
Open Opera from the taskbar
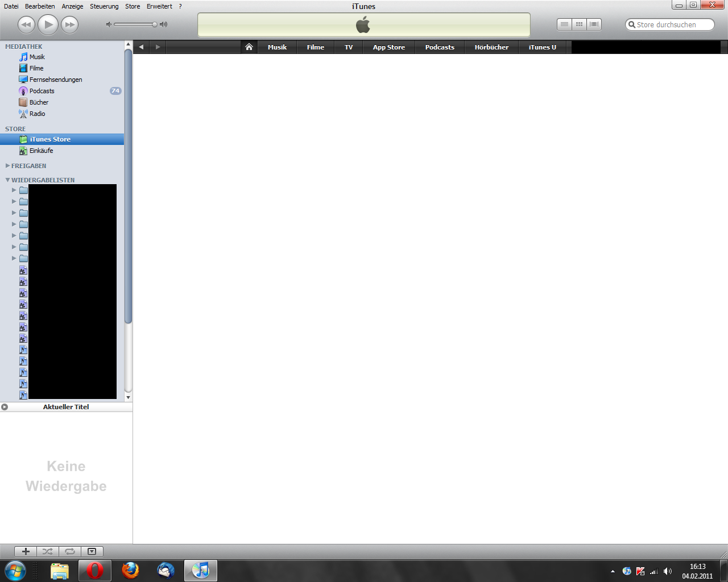[95, 571]
